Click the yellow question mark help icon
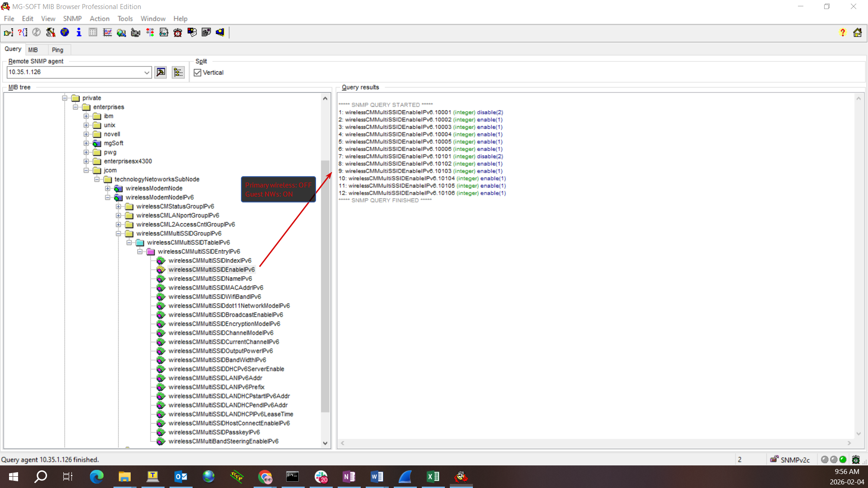The height and width of the screenshot is (488, 868). [x=842, y=33]
